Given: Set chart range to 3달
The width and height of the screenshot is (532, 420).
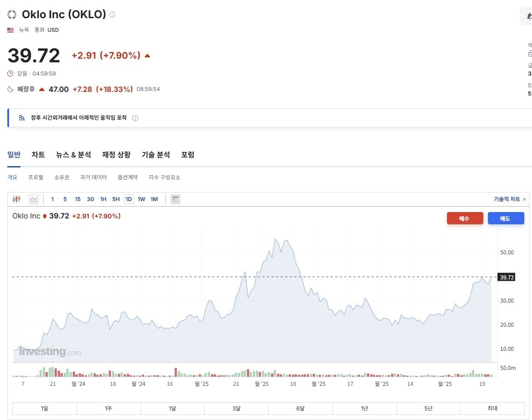Looking at the screenshot, I should tap(236, 409).
